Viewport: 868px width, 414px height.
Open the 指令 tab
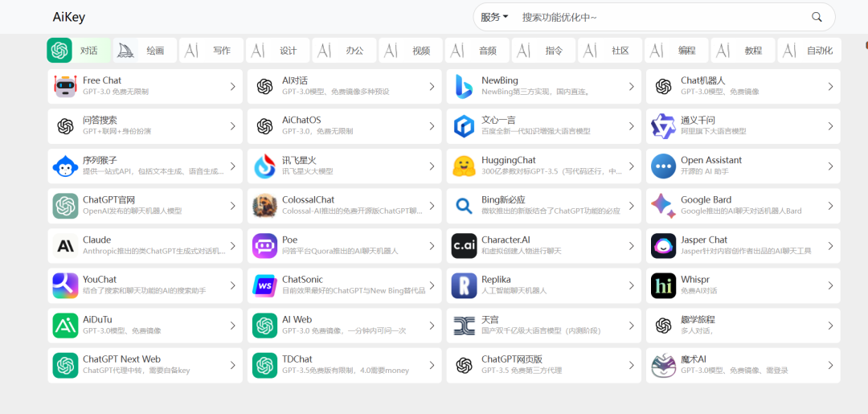pos(543,51)
